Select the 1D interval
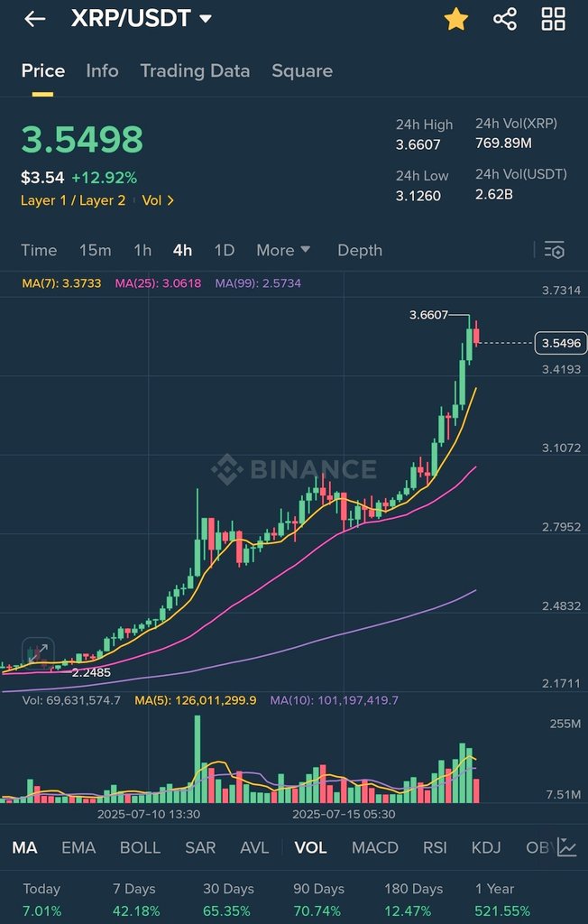Viewport: 588px width, 924px height. (224, 250)
